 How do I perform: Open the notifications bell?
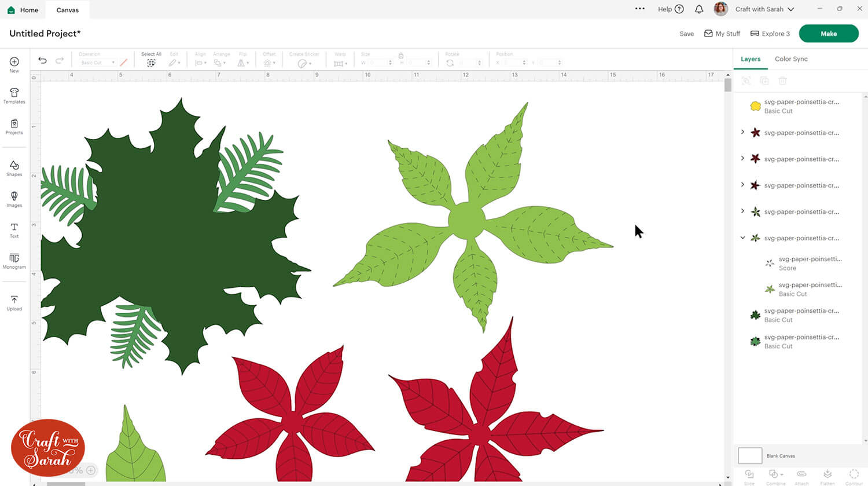coord(699,9)
